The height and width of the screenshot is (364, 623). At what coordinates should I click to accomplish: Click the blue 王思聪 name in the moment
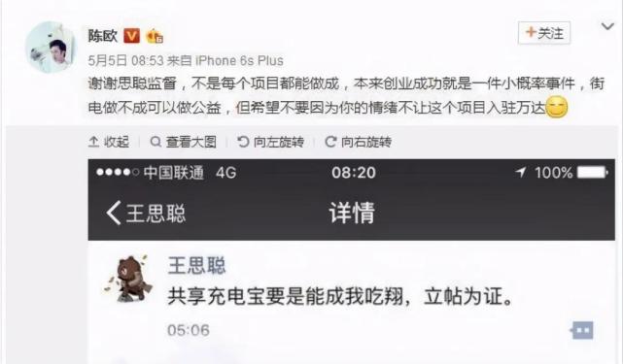coord(196,265)
